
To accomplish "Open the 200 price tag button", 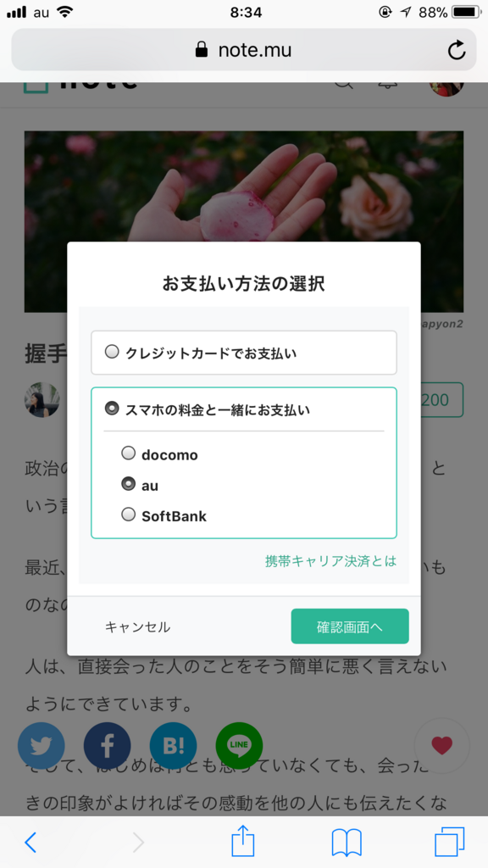I will coord(441,400).
